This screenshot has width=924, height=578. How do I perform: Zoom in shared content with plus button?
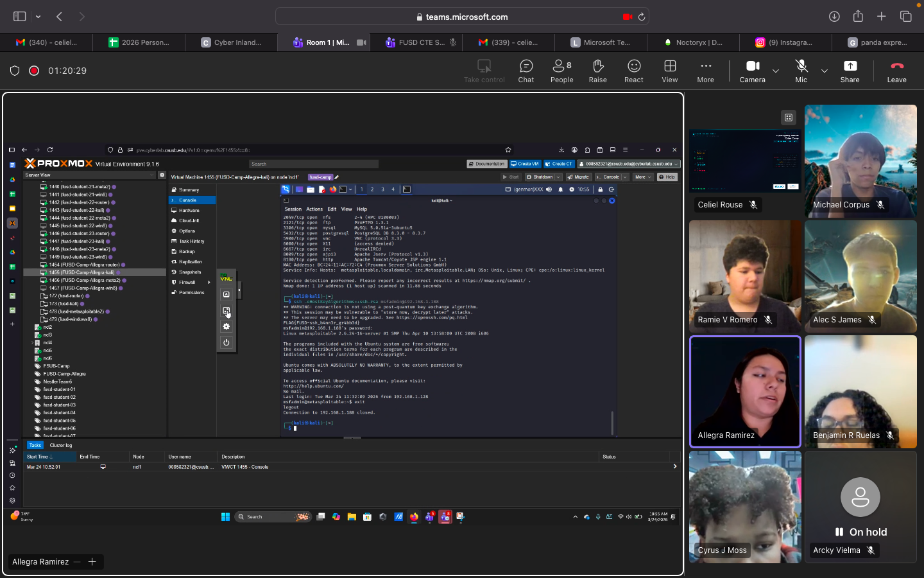[92, 562]
